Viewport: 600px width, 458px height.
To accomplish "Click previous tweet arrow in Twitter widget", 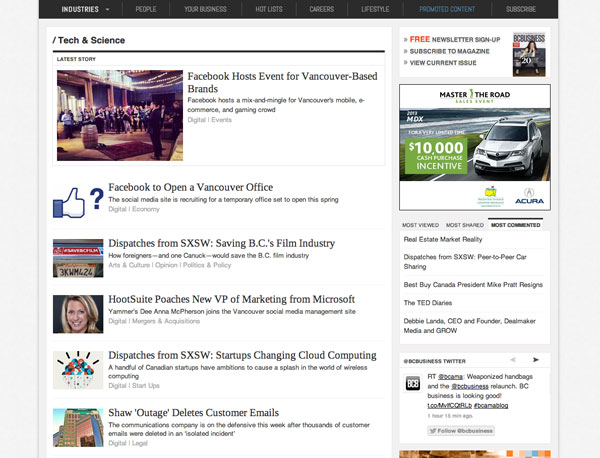I will tap(513, 360).
